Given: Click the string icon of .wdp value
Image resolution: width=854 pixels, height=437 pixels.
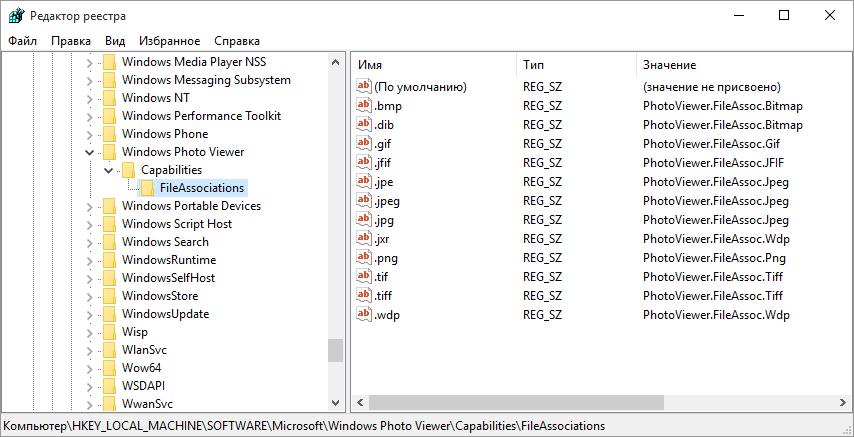Looking at the screenshot, I should coord(363,314).
